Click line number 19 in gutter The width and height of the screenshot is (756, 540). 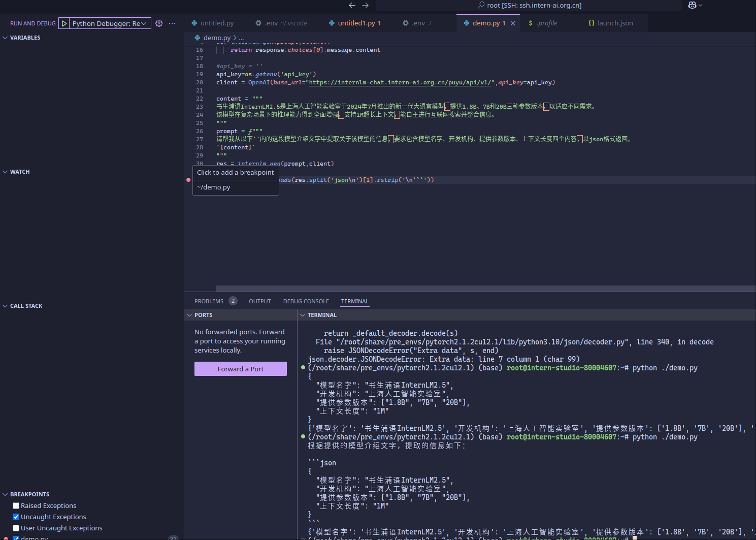(200, 74)
